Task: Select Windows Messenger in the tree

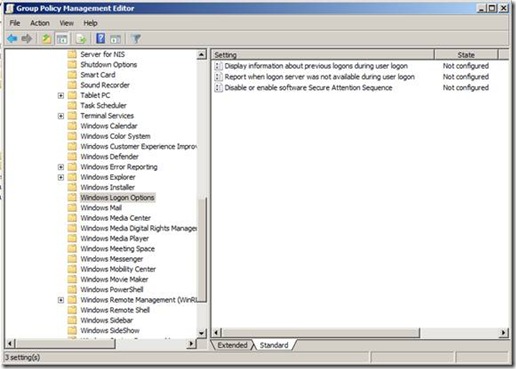Action: (112, 259)
